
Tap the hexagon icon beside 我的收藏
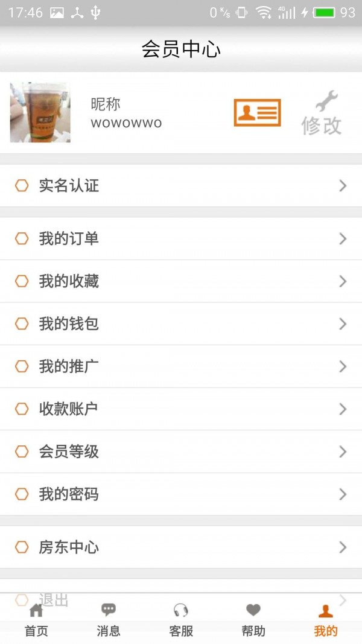(22, 281)
